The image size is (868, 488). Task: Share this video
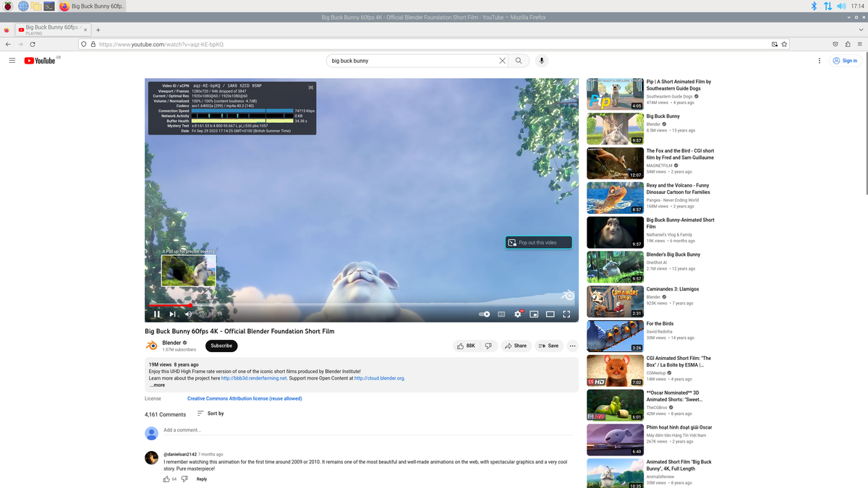click(x=516, y=346)
